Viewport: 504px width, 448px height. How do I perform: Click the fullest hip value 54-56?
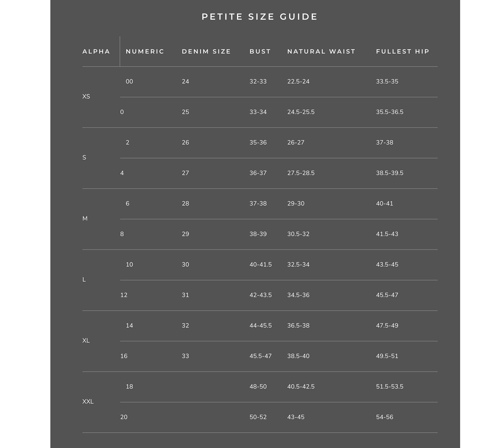[x=384, y=417]
